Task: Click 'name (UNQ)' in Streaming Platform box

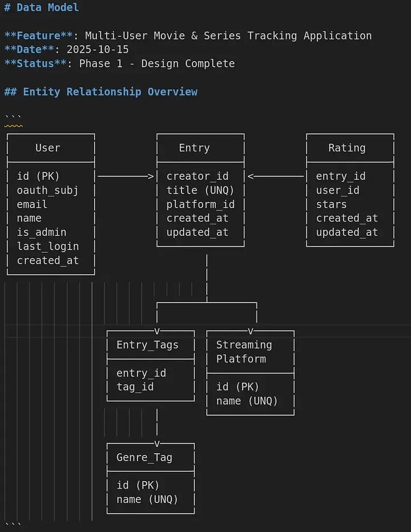Action: tap(247, 401)
